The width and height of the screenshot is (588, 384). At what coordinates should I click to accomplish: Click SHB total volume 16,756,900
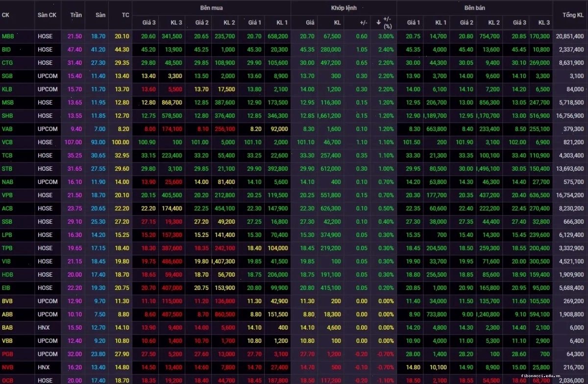[570, 116]
